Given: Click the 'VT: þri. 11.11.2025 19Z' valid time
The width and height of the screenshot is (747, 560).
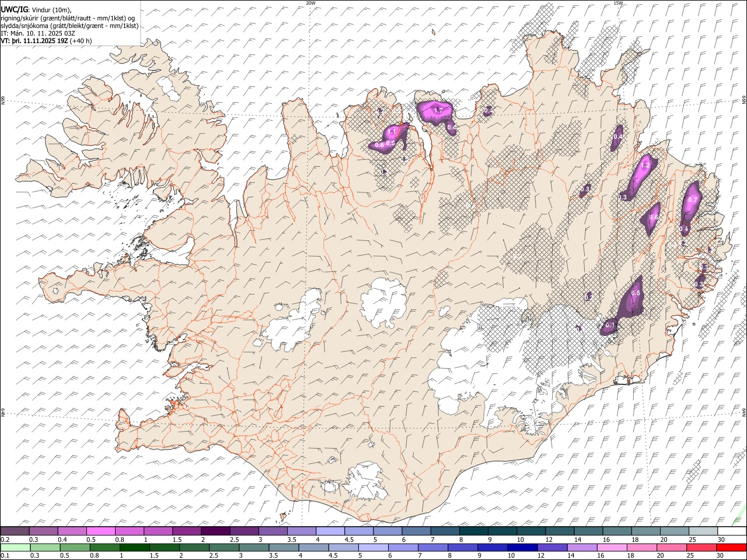Looking at the screenshot, I should click(x=36, y=41).
